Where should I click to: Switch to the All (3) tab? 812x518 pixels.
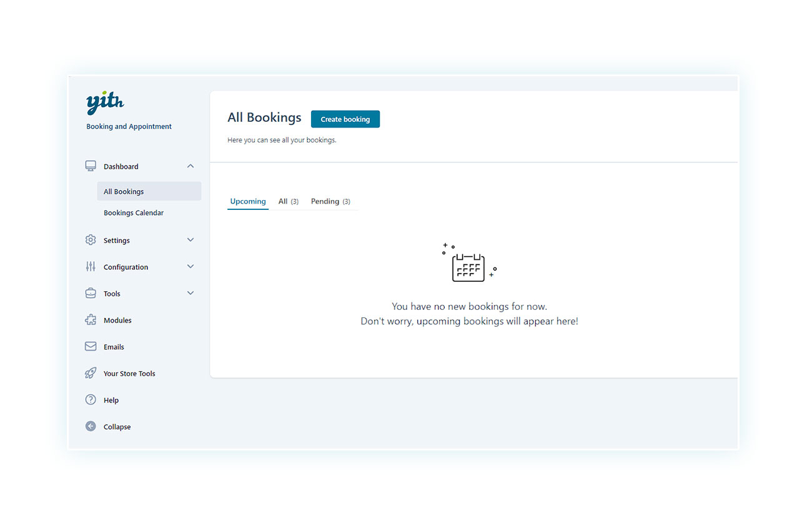click(289, 201)
